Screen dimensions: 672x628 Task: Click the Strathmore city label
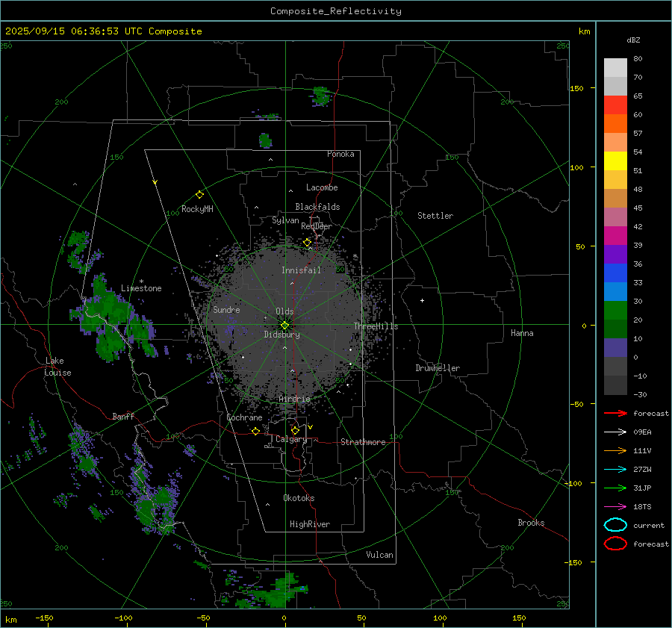(x=363, y=442)
